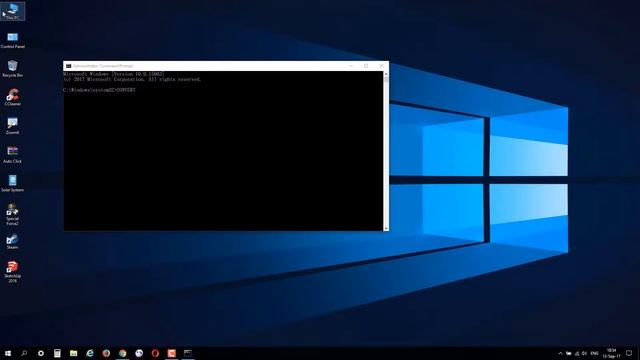Viewport: 640px width, 360px height.
Task: Open the volume control tray icon
Action: pyautogui.click(x=584, y=353)
